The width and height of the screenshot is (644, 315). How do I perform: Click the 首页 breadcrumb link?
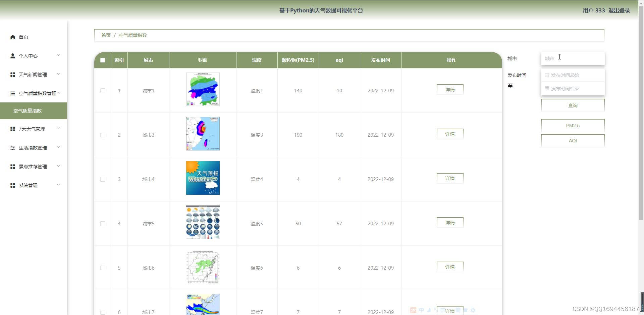point(106,35)
